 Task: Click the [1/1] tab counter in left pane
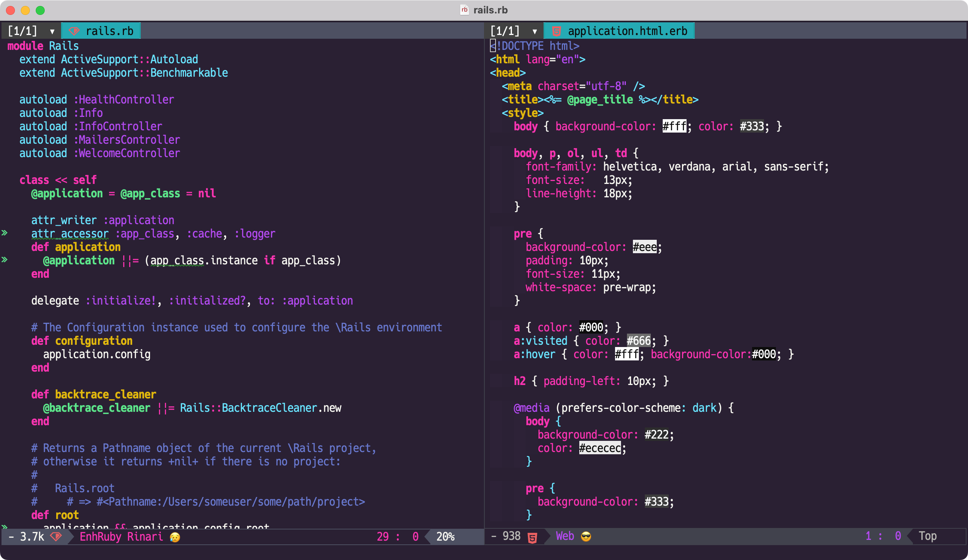click(x=22, y=31)
